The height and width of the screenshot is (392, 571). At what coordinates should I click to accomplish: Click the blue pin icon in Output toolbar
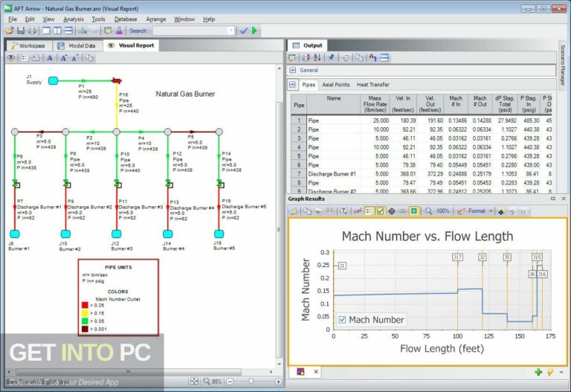[x=331, y=57]
